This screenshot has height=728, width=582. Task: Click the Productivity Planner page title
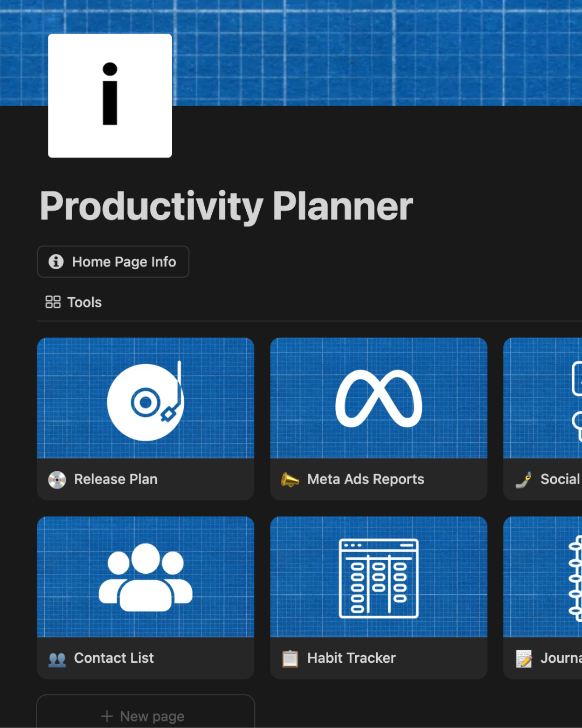pos(226,206)
